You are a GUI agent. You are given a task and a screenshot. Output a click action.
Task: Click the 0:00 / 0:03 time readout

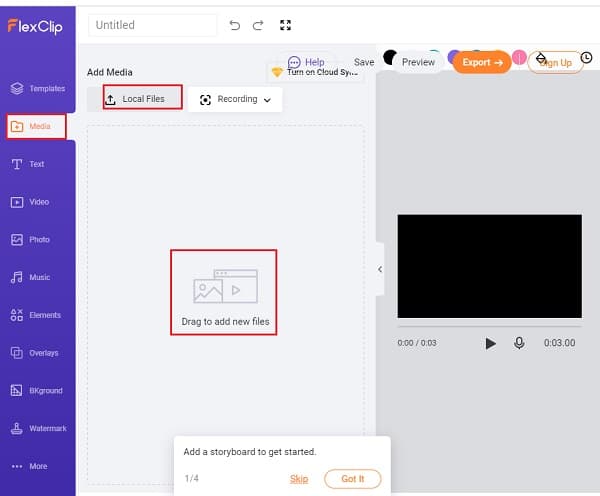[x=417, y=343]
